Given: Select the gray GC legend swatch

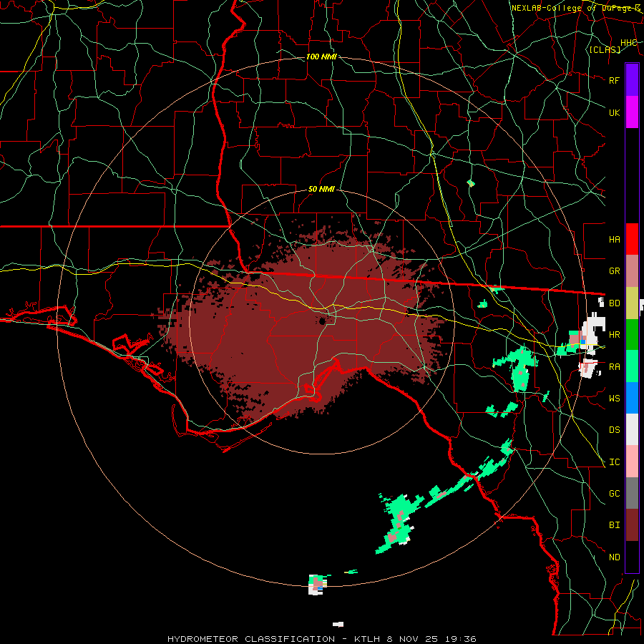Looking at the screenshot, I should tap(632, 493).
